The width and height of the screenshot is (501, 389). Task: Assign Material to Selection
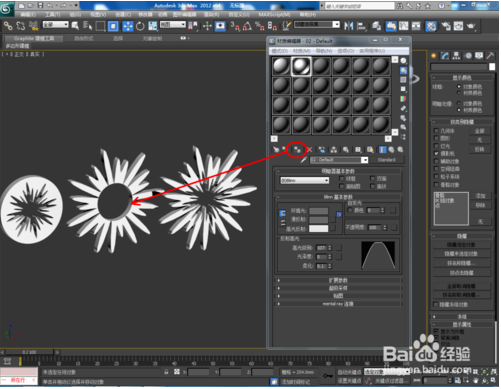(297, 150)
